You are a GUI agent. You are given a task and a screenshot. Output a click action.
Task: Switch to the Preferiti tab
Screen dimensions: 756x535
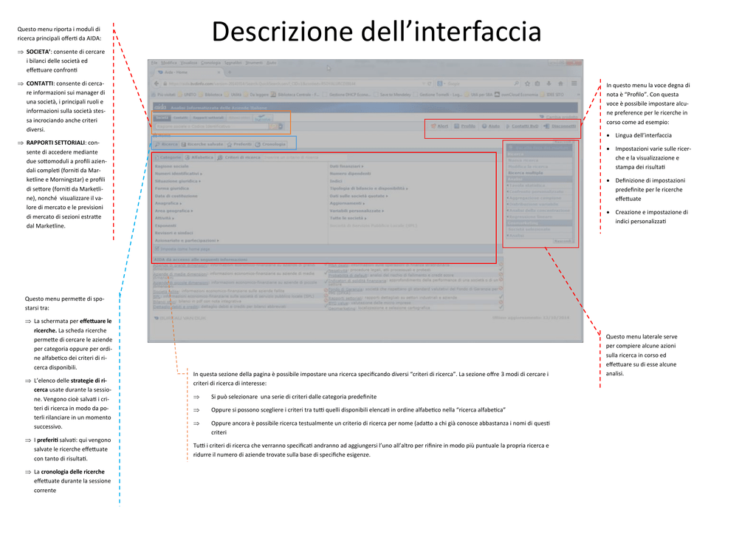tap(239, 144)
